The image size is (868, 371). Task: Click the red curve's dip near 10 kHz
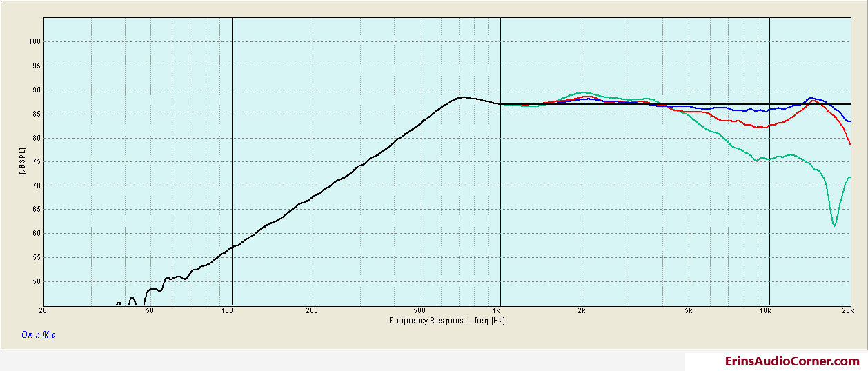pos(760,127)
